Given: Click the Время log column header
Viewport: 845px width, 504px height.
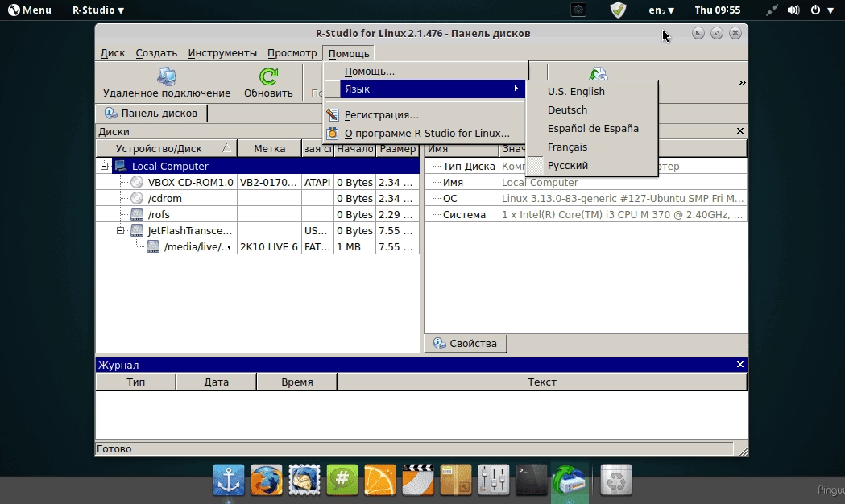Looking at the screenshot, I should tap(297, 382).
